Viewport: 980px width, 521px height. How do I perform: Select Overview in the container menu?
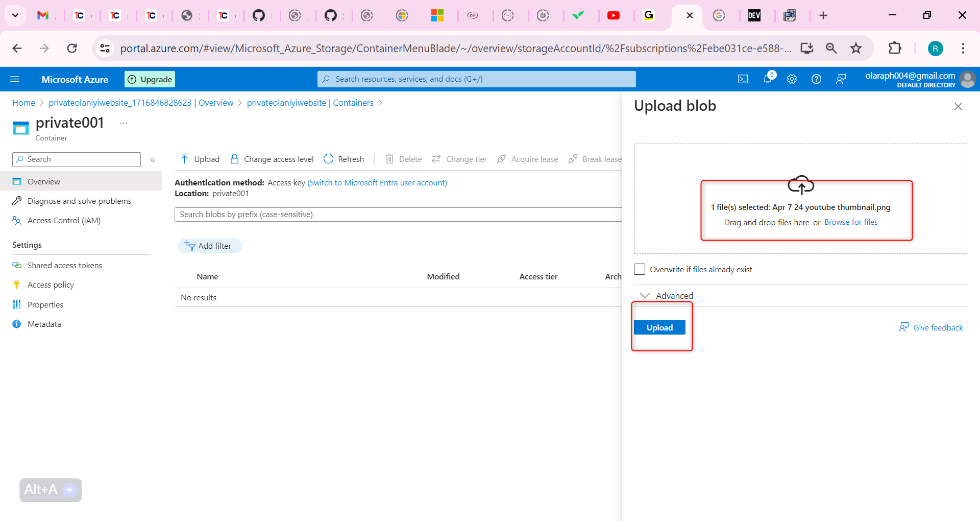43,181
